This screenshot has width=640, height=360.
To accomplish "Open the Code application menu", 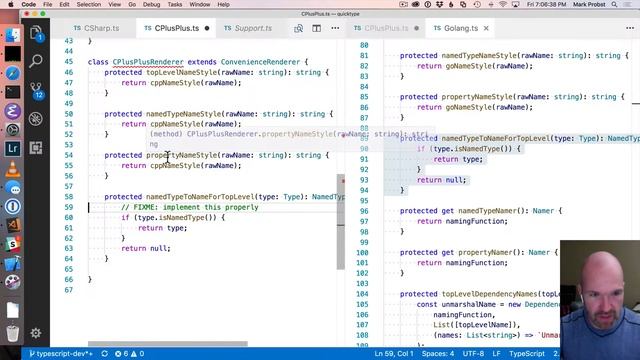I will 29,4.
